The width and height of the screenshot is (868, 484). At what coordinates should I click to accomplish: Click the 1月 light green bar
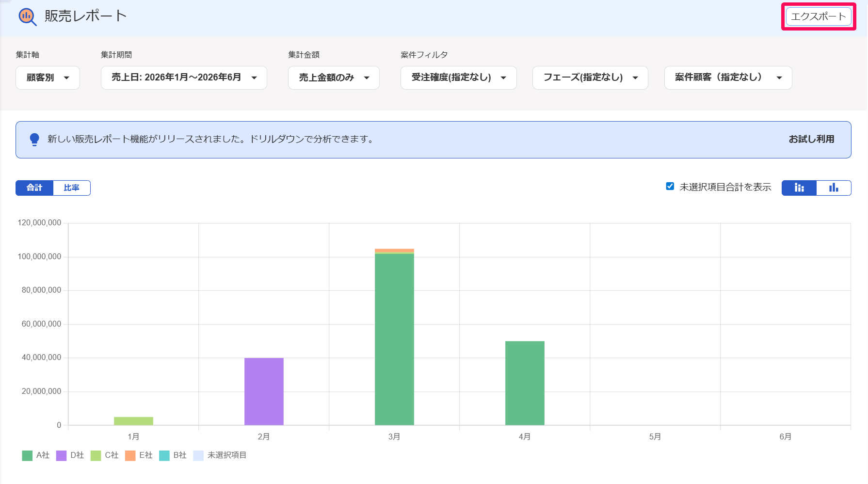133,421
